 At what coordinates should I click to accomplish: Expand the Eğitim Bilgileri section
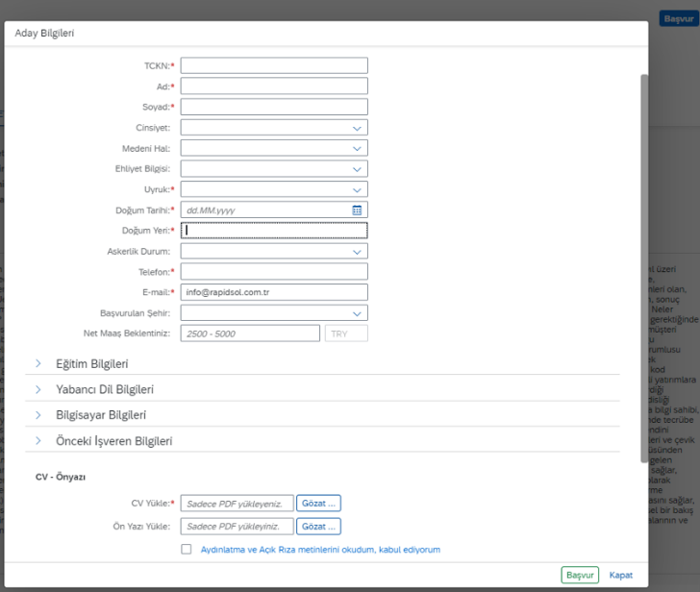38,363
